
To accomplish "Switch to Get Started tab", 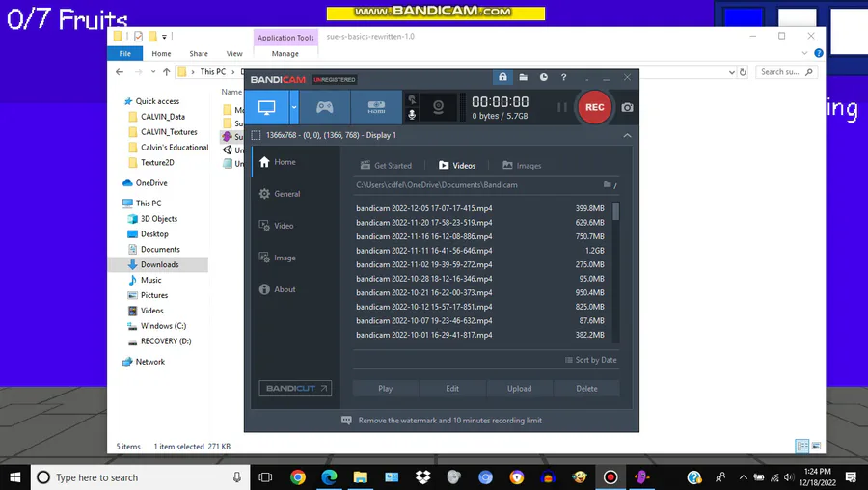I will click(x=387, y=166).
